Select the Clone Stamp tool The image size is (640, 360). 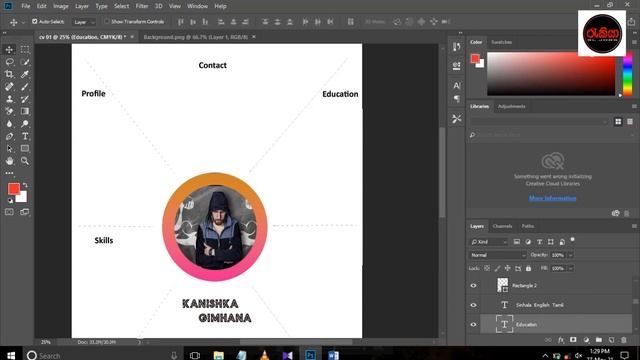(x=9, y=99)
